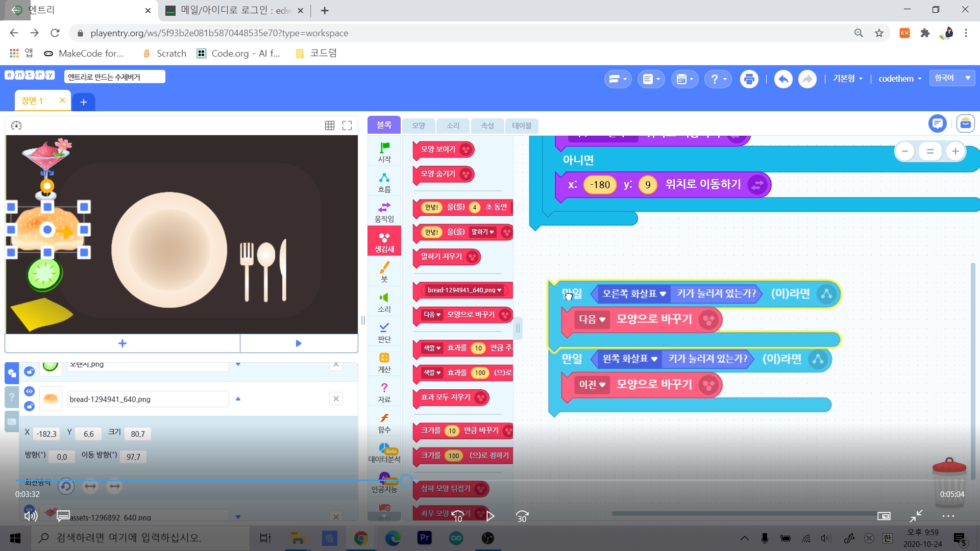Toggle lock icon for bread object
980x551 pixels.
click(29, 406)
